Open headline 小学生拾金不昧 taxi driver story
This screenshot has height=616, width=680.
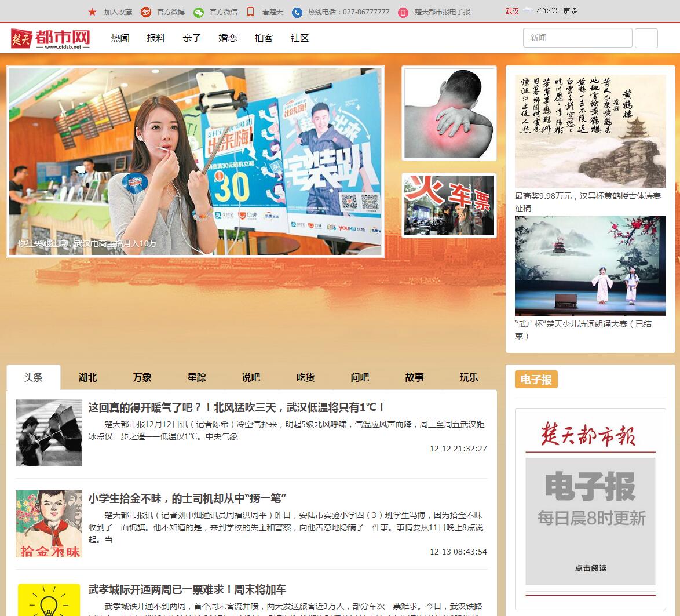click(187, 498)
